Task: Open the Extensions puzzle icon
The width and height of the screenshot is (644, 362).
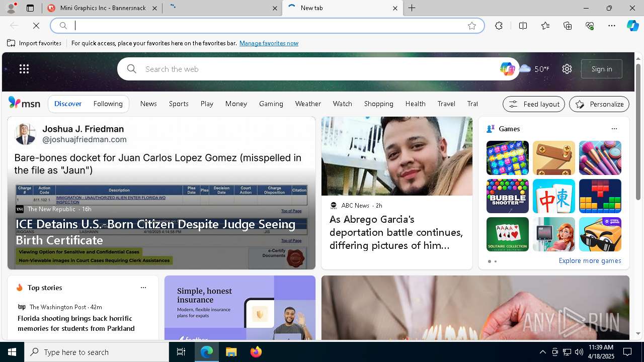Action: pos(499,26)
